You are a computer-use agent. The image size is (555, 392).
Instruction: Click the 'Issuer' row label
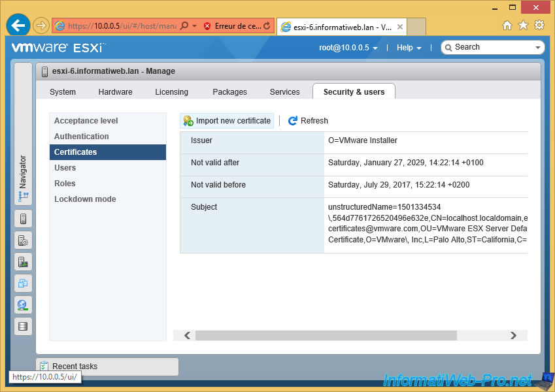point(201,140)
